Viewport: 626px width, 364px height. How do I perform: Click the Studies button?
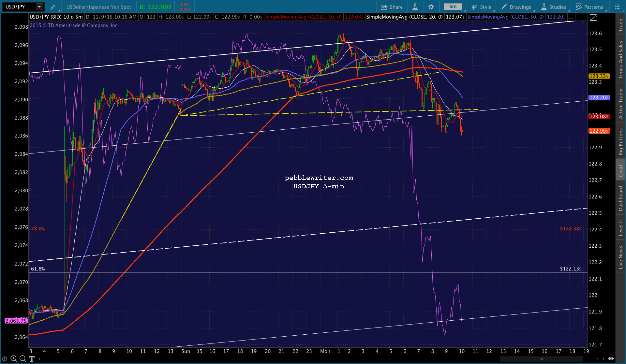point(554,7)
